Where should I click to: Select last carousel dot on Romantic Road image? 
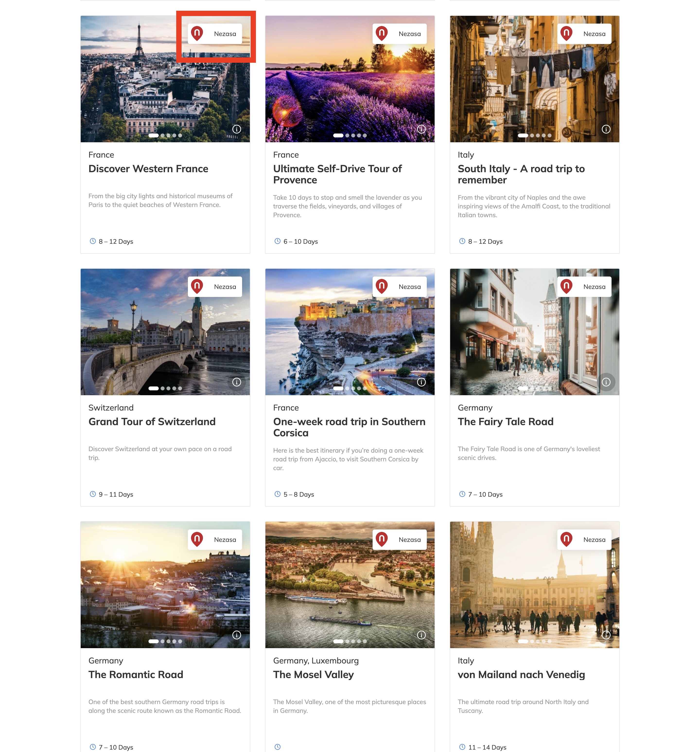[x=180, y=642]
